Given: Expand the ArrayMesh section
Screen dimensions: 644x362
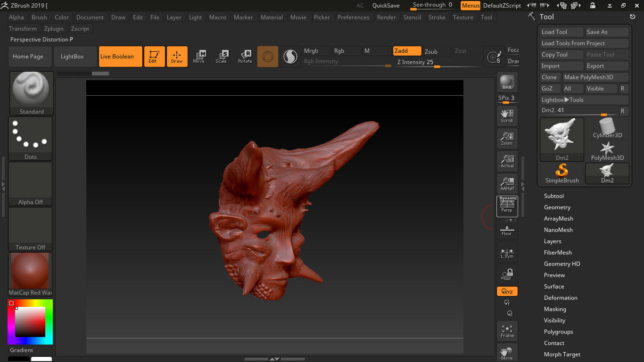Looking at the screenshot, I should tap(558, 219).
